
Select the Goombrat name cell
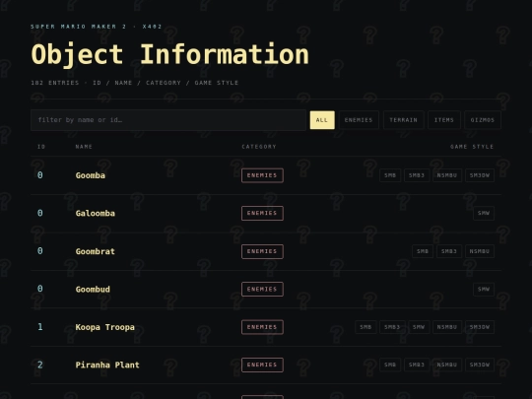point(96,251)
